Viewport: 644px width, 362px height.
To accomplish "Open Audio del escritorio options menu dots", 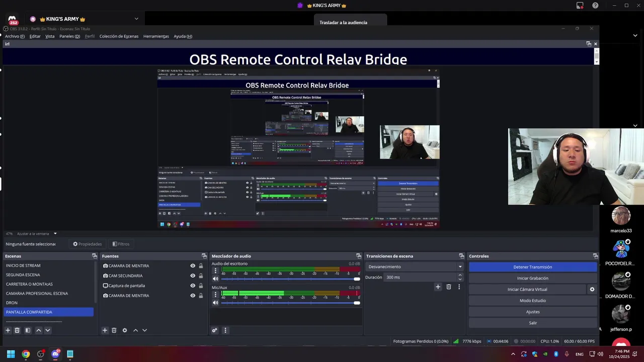I will [x=215, y=270].
